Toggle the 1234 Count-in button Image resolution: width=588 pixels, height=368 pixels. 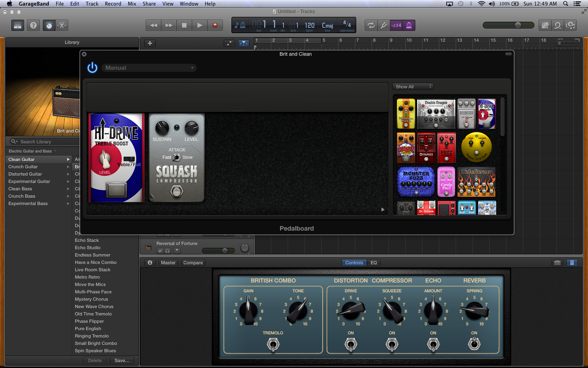click(396, 25)
